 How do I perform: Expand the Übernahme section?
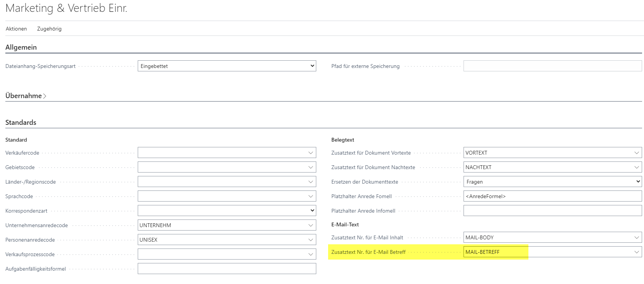pos(26,96)
